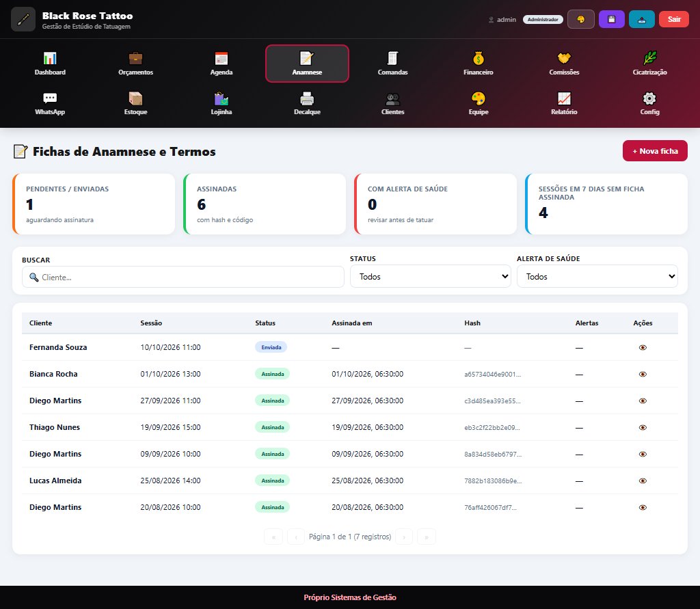Viewport: 700px width, 609px height.
Task: Jump to the last page with » button
Action: pyautogui.click(x=427, y=537)
